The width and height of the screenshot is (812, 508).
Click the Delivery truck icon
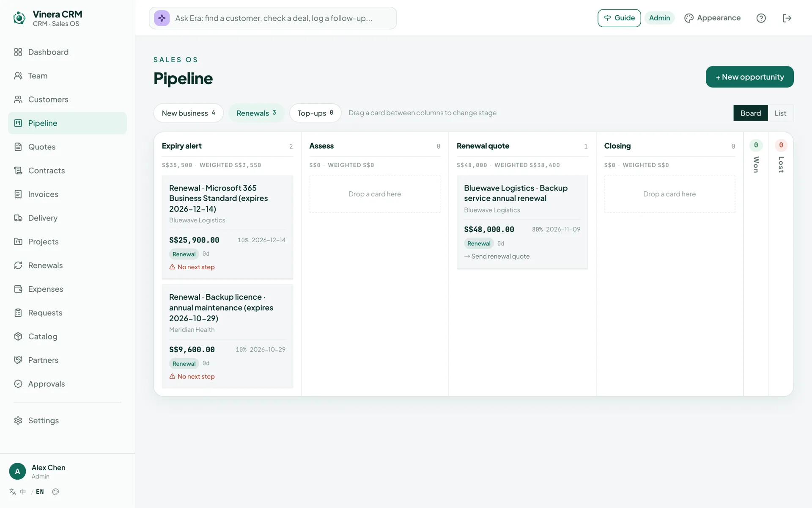pyautogui.click(x=18, y=218)
